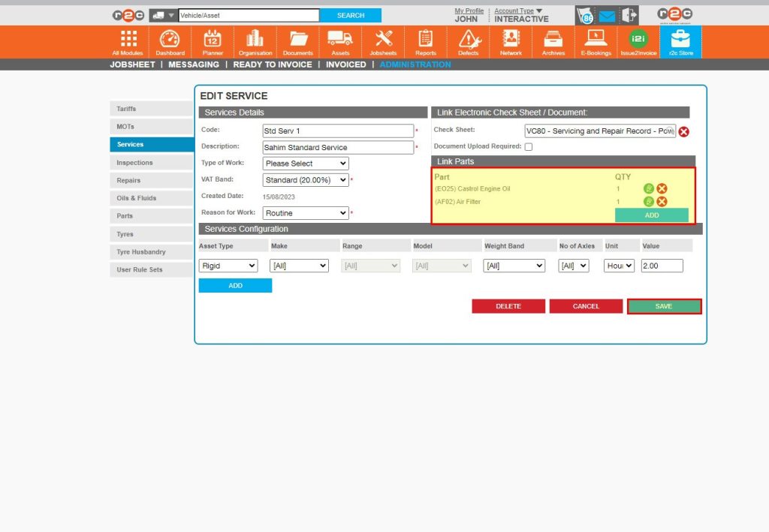Toggle Document Upload Required checkbox
The height and width of the screenshot is (532, 769).
tap(529, 146)
